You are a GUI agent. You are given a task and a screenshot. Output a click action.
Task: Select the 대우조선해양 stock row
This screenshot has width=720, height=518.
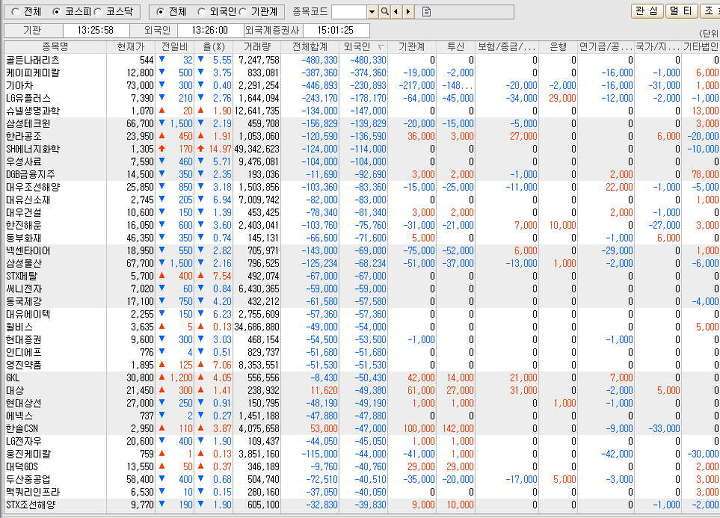pyautogui.click(x=362, y=187)
